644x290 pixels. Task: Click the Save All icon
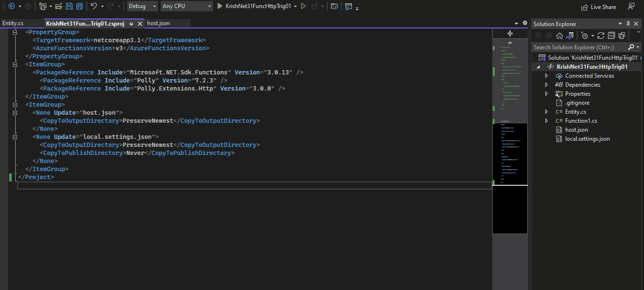80,6
